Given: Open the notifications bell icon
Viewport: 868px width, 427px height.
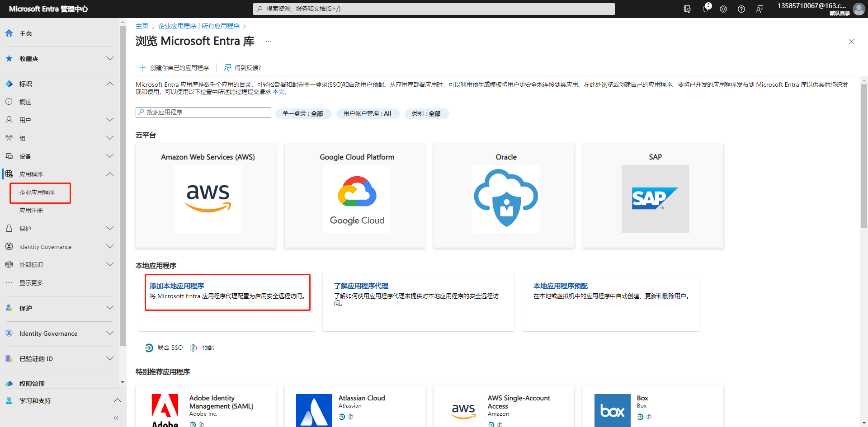Looking at the screenshot, I should tap(705, 9).
